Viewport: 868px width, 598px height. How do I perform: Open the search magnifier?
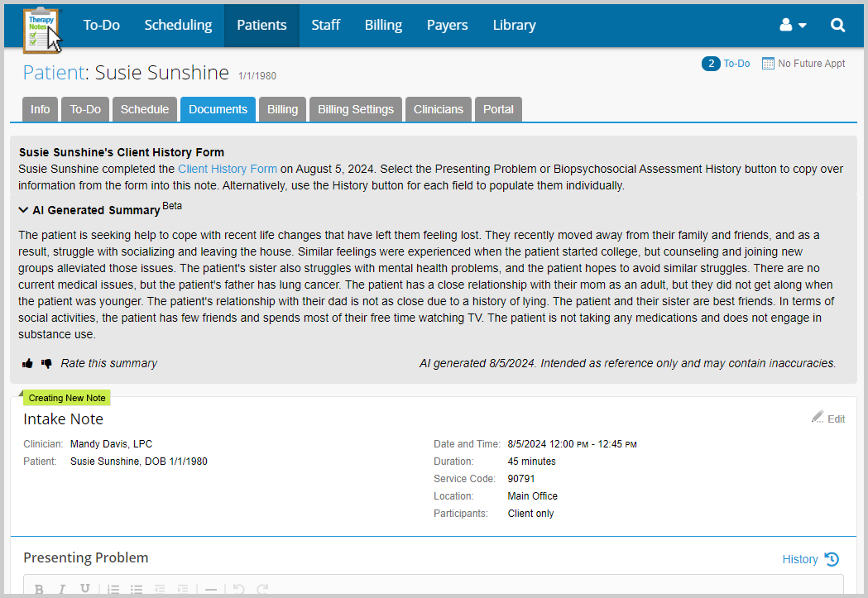[837, 25]
